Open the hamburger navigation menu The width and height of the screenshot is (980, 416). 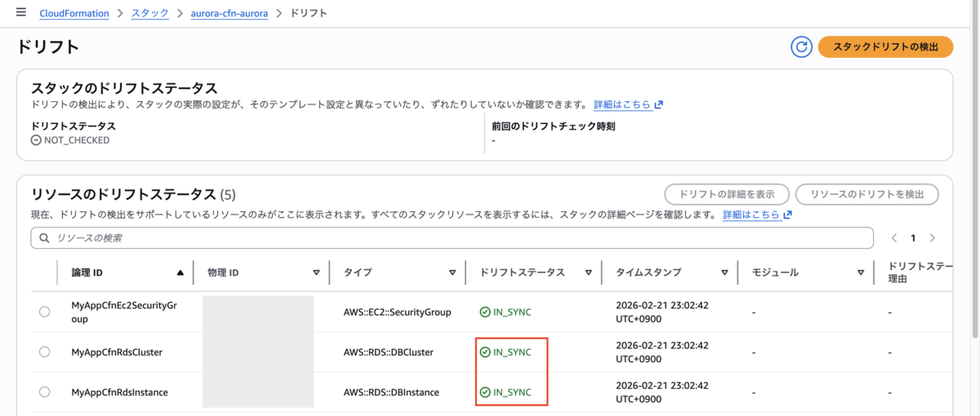coord(20,13)
